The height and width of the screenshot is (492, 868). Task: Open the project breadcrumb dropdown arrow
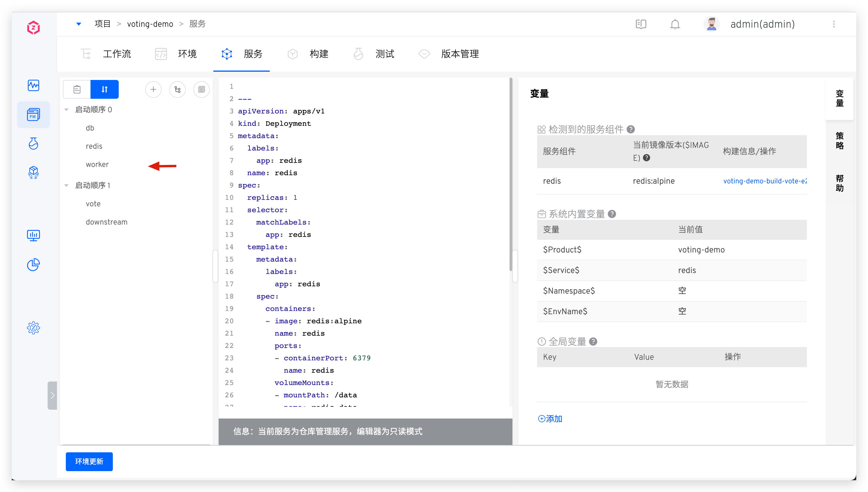click(x=79, y=24)
